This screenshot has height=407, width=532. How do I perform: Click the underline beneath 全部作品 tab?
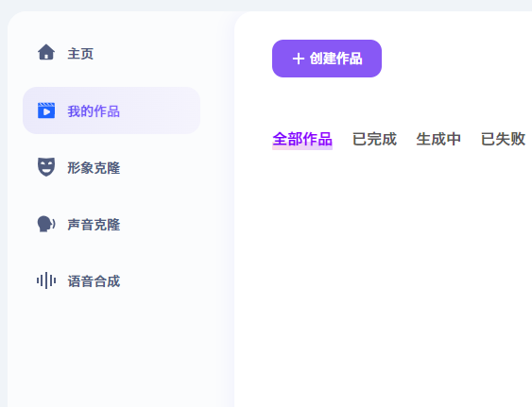click(x=302, y=147)
